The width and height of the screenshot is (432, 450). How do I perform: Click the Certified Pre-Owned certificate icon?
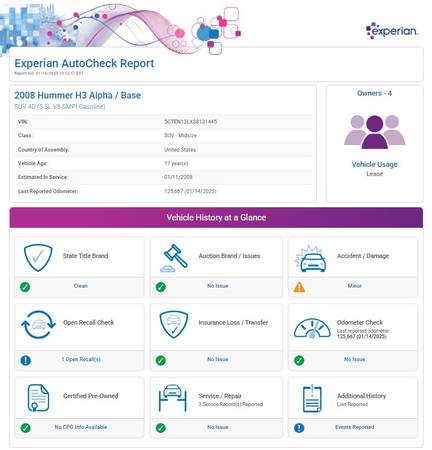38,398
